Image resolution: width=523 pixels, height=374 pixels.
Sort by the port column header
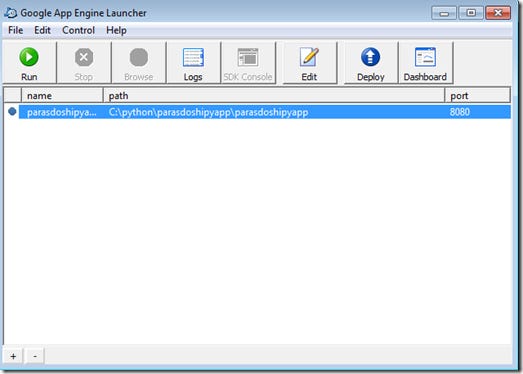[x=478, y=96]
